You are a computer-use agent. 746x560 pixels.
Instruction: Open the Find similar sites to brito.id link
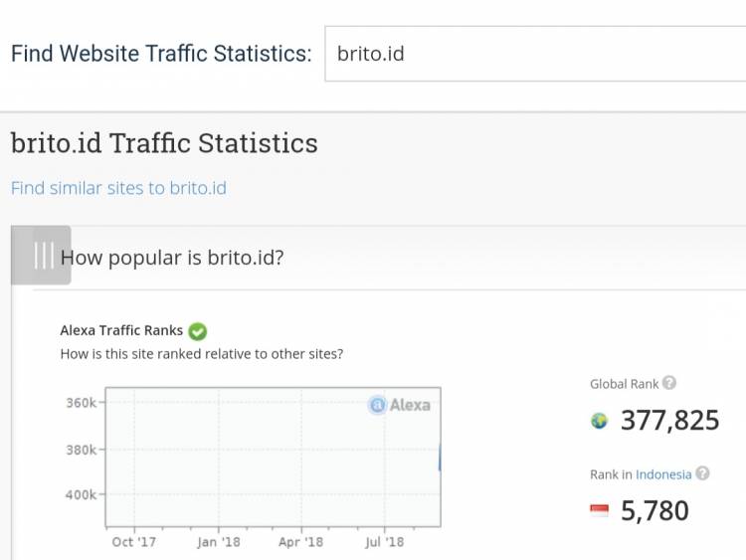[x=118, y=188]
